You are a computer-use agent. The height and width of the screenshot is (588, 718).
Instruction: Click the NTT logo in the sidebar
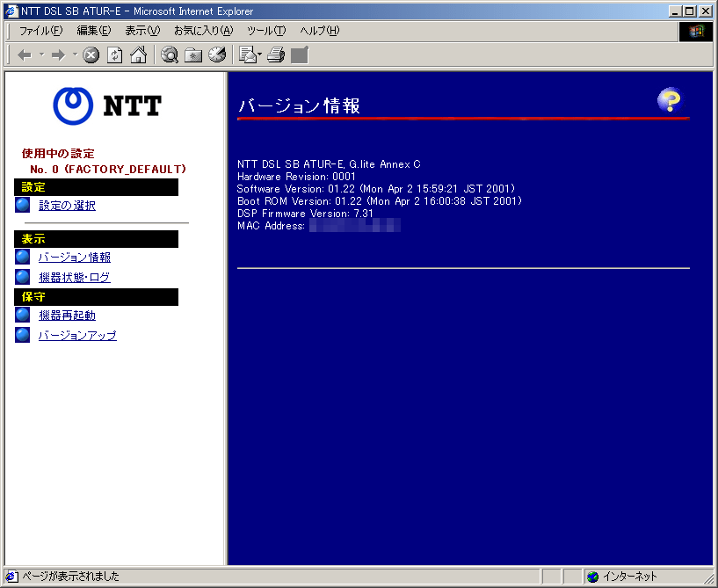click(x=107, y=105)
